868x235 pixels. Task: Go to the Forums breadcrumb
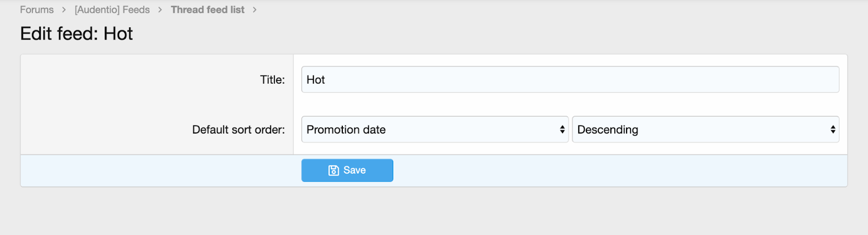(x=37, y=10)
